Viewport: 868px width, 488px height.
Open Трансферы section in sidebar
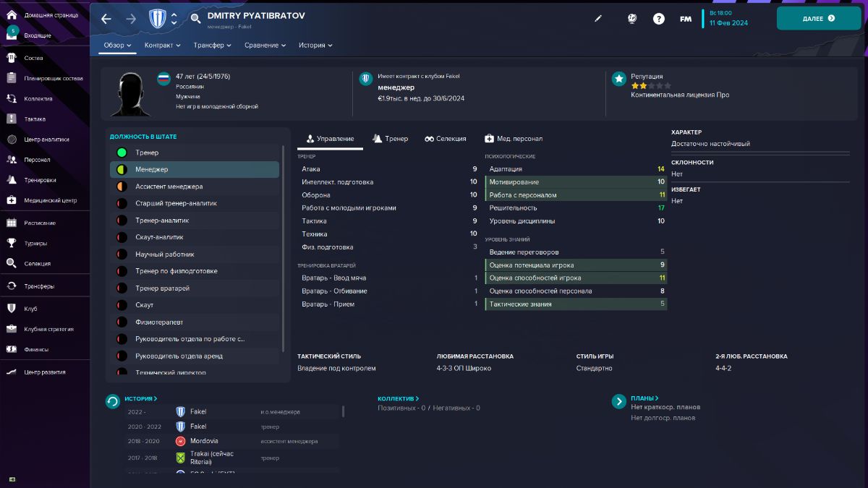(x=39, y=286)
